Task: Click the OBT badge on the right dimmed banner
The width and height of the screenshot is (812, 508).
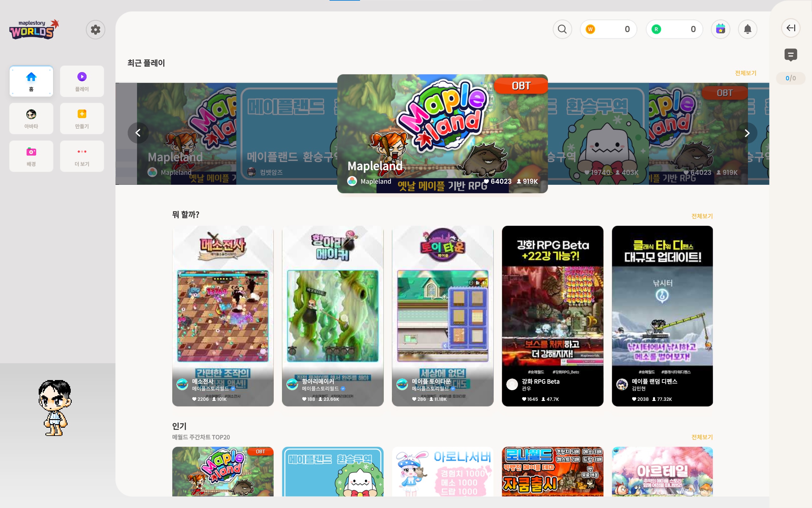Action: [725, 93]
